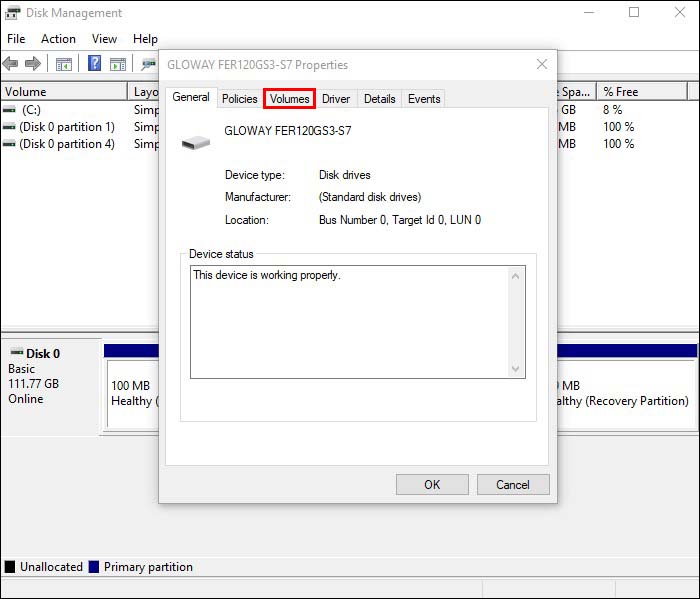Viewport: 700px width, 599px height.
Task: Click the Disk 0 label in the lower pane
Action: click(x=43, y=354)
